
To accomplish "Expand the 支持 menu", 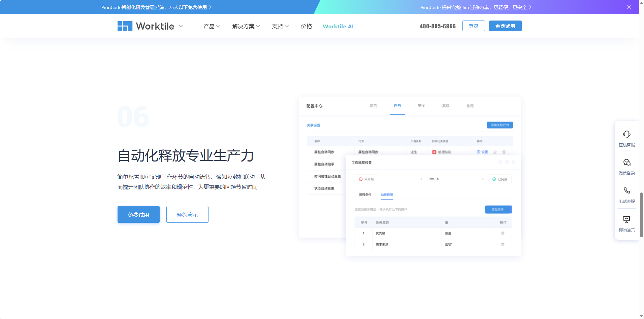I will 280,26.
